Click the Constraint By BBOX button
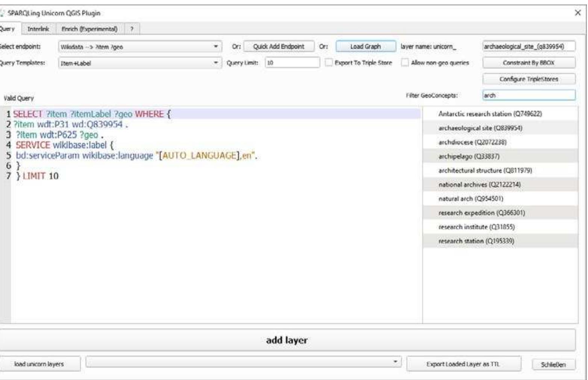Screen dimensions: 588x380 tap(528, 63)
